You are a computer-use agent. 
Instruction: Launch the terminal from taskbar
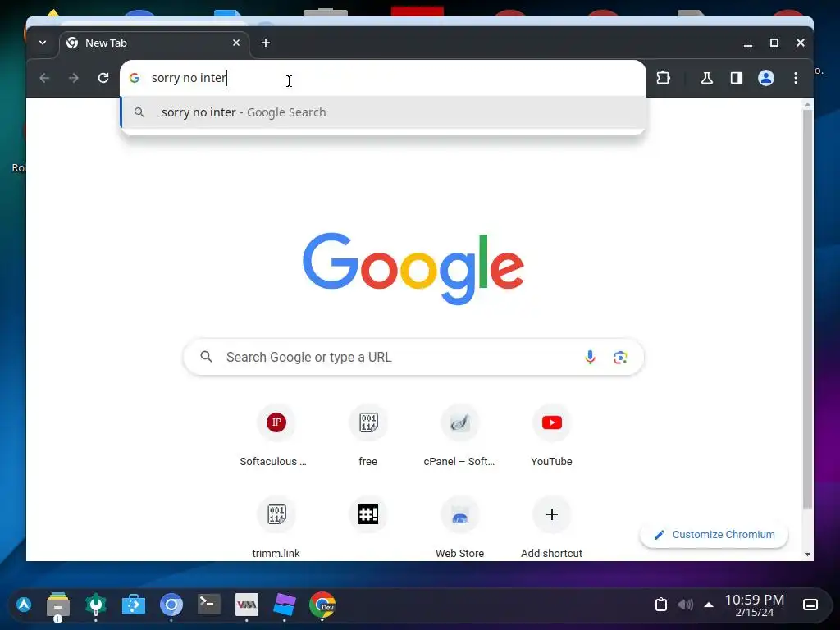pyautogui.click(x=209, y=605)
